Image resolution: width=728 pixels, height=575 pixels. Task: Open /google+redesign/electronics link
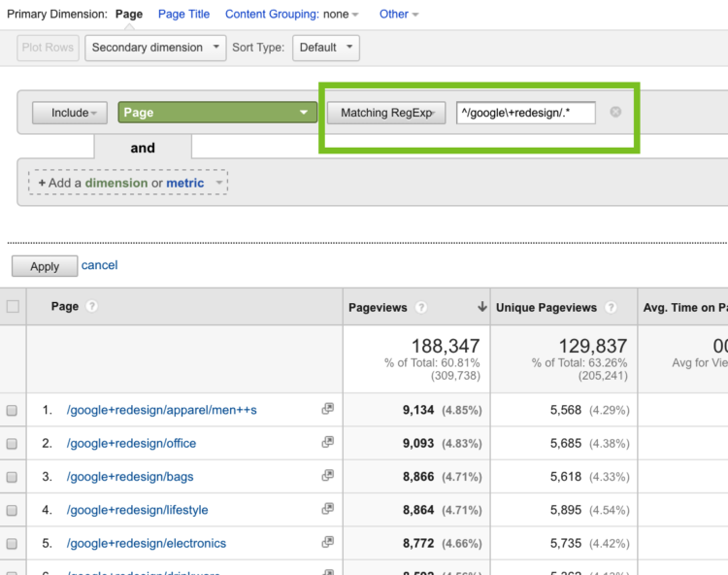[x=147, y=543]
